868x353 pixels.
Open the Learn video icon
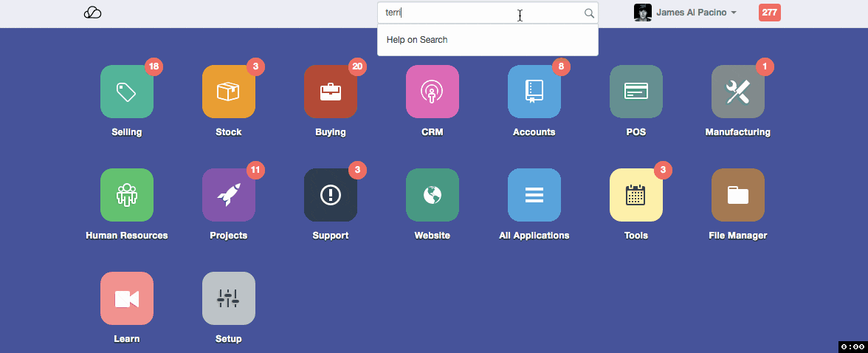click(127, 298)
